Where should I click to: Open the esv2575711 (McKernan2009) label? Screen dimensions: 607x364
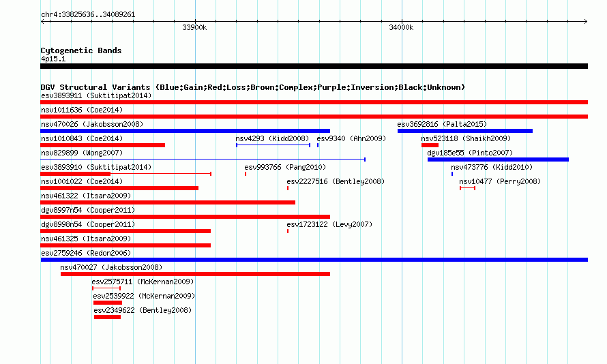(x=143, y=282)
